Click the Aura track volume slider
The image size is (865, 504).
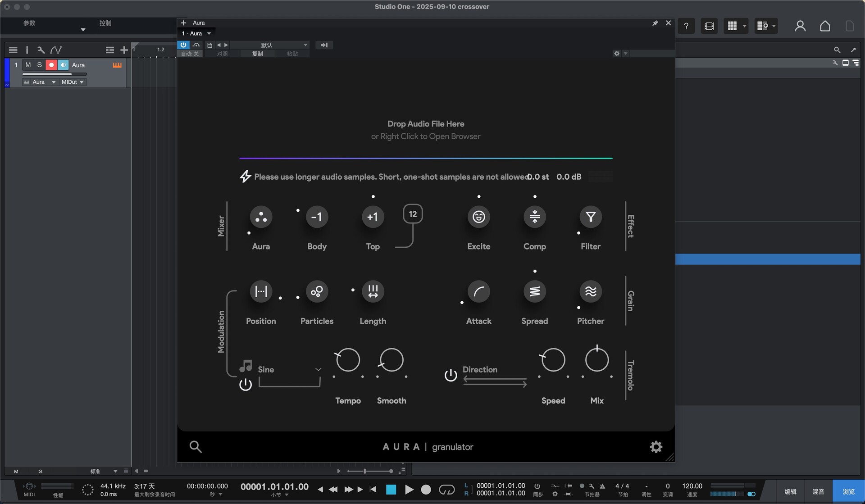click(x=54, y=74)
